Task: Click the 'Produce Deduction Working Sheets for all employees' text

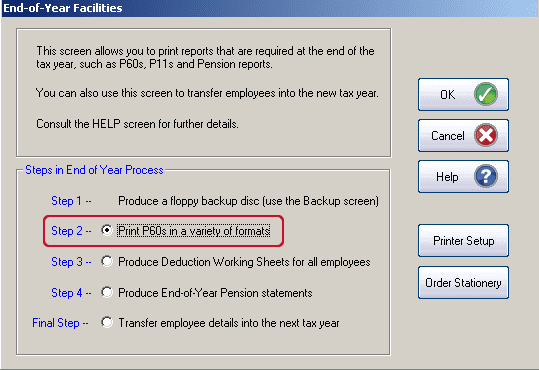Action: (244, 262)
